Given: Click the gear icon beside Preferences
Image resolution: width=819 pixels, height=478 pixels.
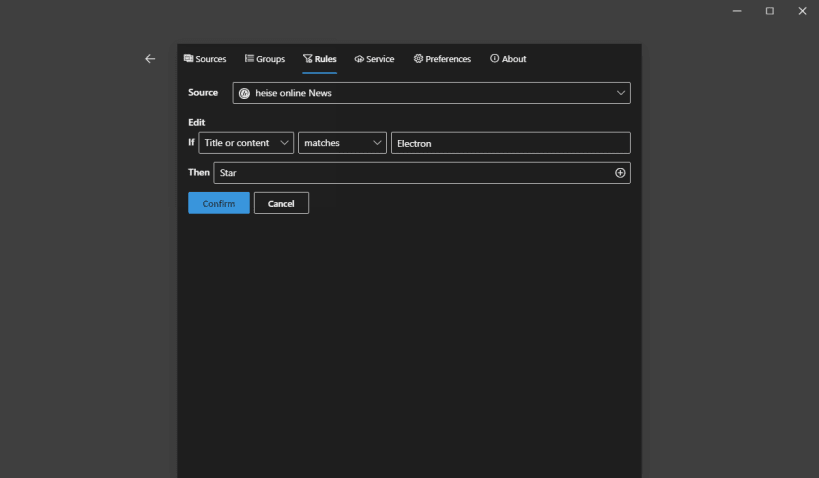Looking at the screenshot, I should pyautogui.click(x=418, y=59).
